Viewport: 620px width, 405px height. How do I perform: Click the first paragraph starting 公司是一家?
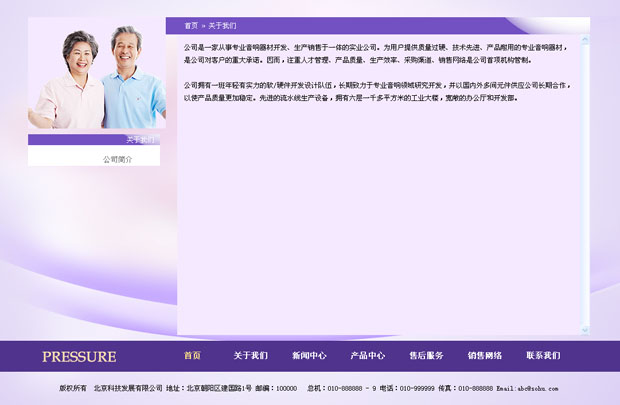point(376,54)
